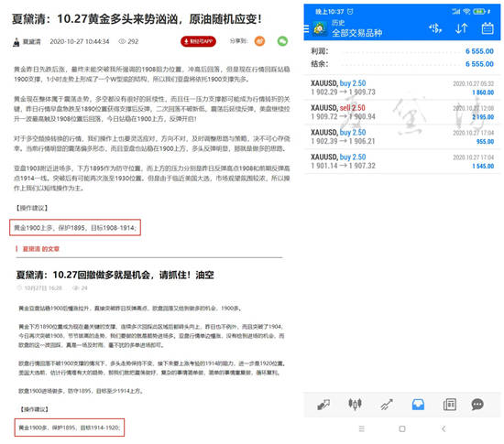Click the first operation suggestion heading
This screenshot has width=504, height=444.
click(31, 208)
